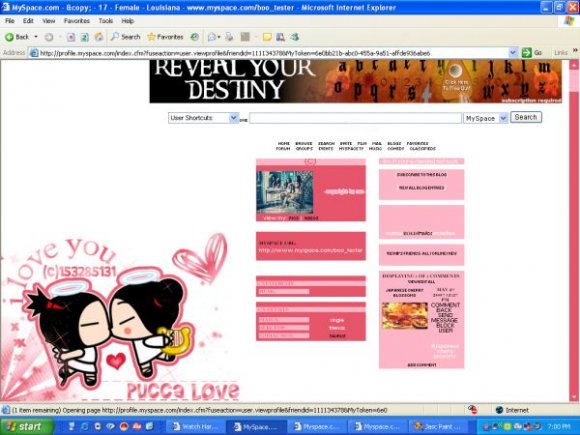Open the User Shortcuts dropdown
The height and width of the screenshot is (435, 580).
(203, 118)
